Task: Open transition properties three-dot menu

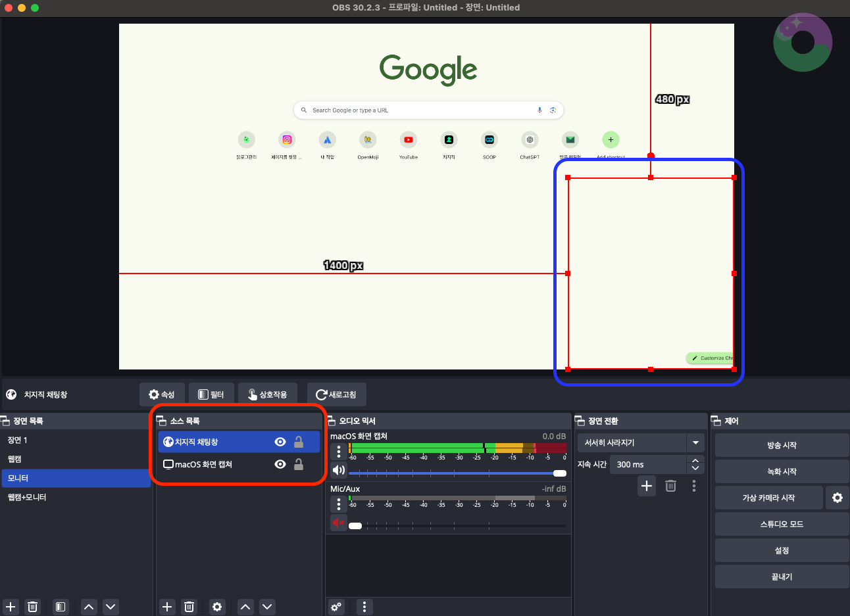Action: pos(694,486)
